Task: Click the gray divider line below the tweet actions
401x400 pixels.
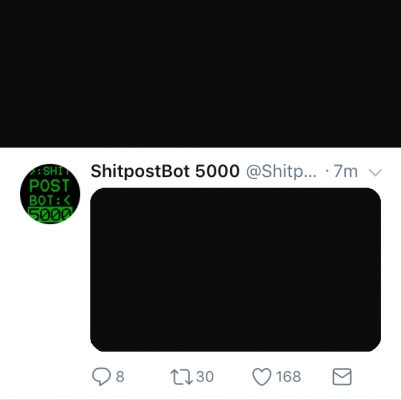Action: (x=200, y=398)
